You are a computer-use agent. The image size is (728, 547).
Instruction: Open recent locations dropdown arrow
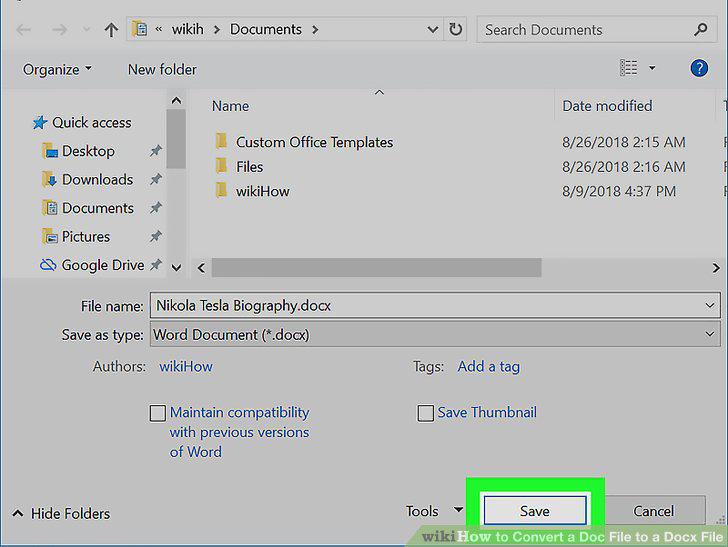click(86, 30)
